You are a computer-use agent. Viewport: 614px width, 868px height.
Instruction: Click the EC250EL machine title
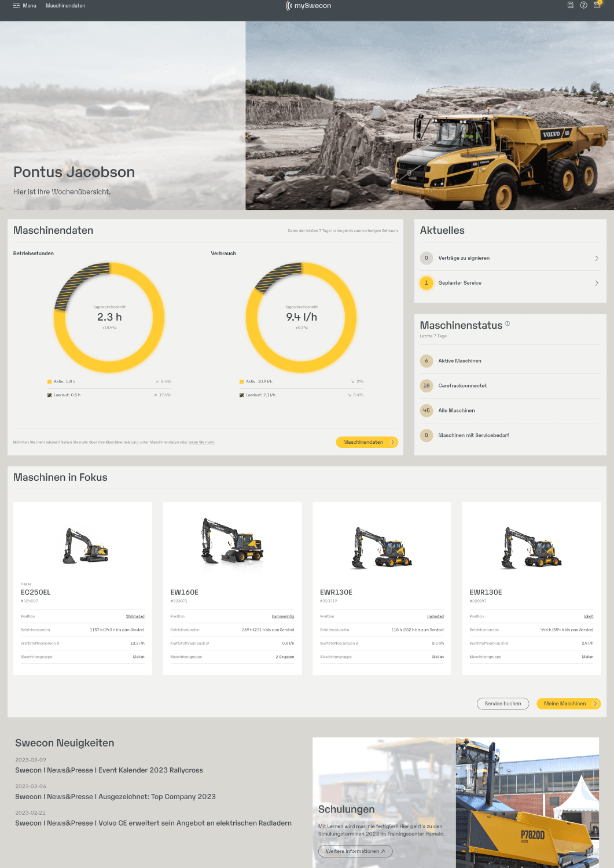click(36, 593)
